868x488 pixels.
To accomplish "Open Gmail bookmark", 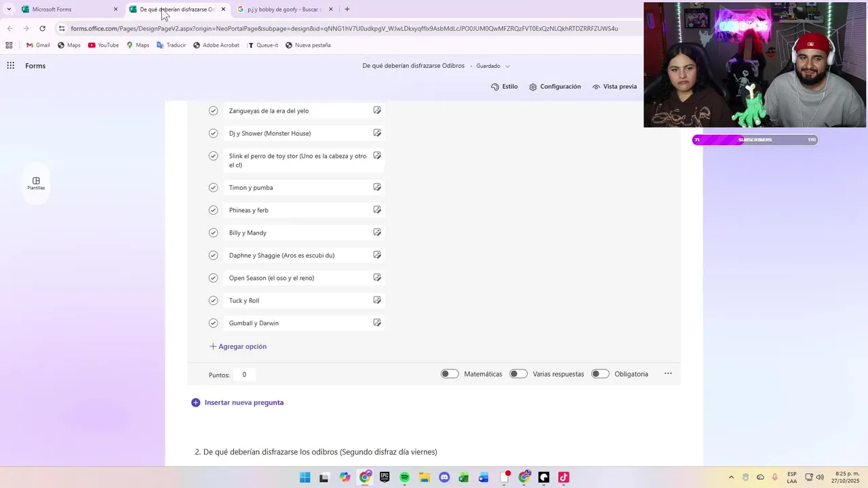I will pyautogui.click(x=38, y=45).
